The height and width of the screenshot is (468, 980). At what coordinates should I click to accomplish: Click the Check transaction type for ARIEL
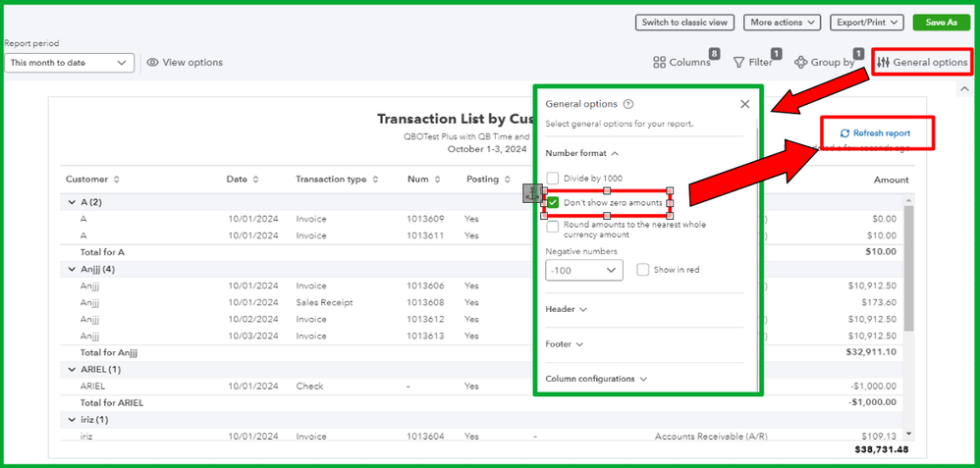coord(309,387)
